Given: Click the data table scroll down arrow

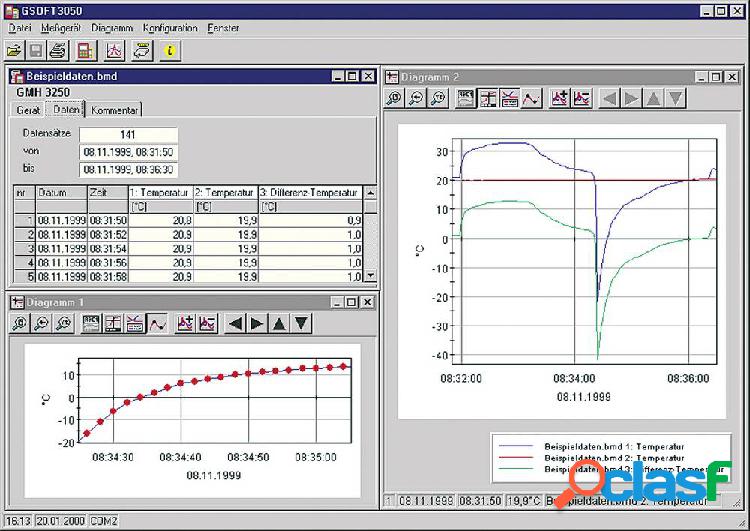Looking at the screenshot, I should [x=370, y=276].
